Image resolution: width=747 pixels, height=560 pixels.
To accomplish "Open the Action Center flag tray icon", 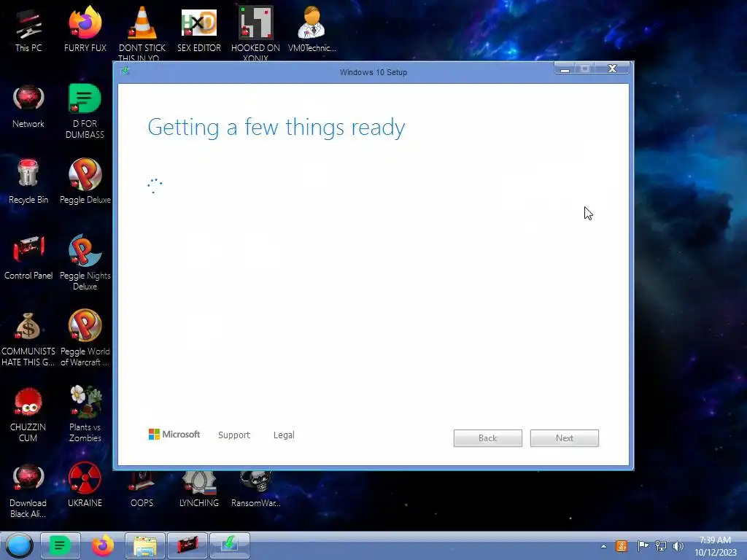I will point(643,546).
